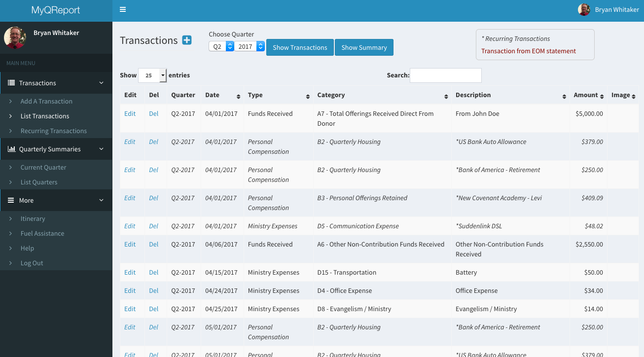
Task: Collapse the Quarterly Summaries section chevron
Action: (102, 149)
